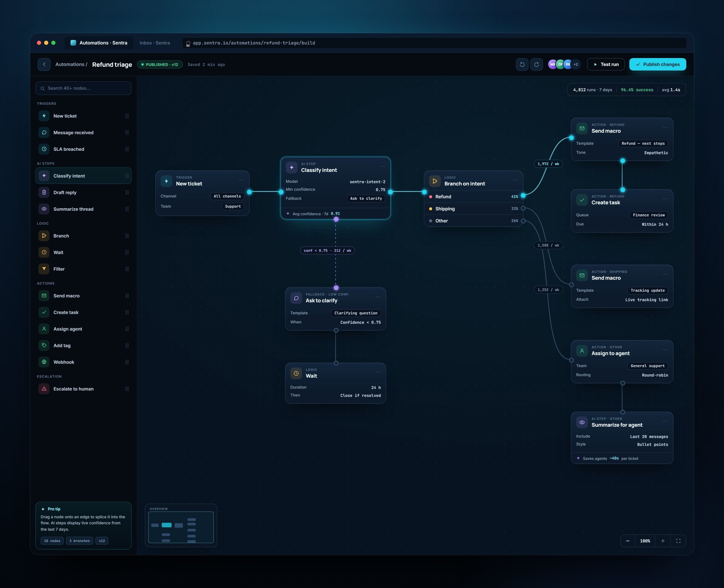
Task: Click the Send macro envelope icon in sidebar
Action: point(44,296)
